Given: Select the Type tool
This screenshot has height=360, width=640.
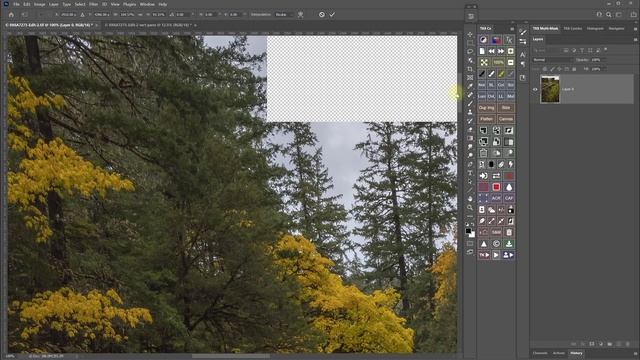Looking at the screenshot, I should tap(470, 173).
